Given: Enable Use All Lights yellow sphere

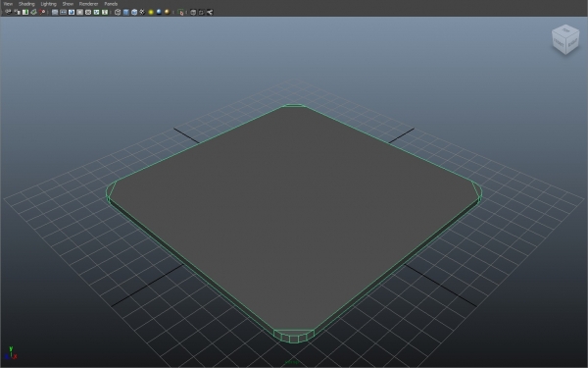Looking at the screenshot, I should tap(151, 12).
